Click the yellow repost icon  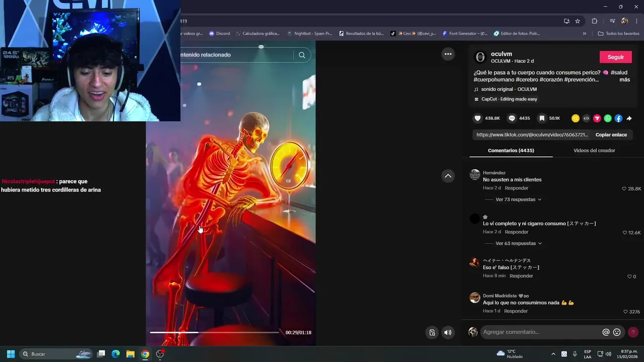click(576, 119)
